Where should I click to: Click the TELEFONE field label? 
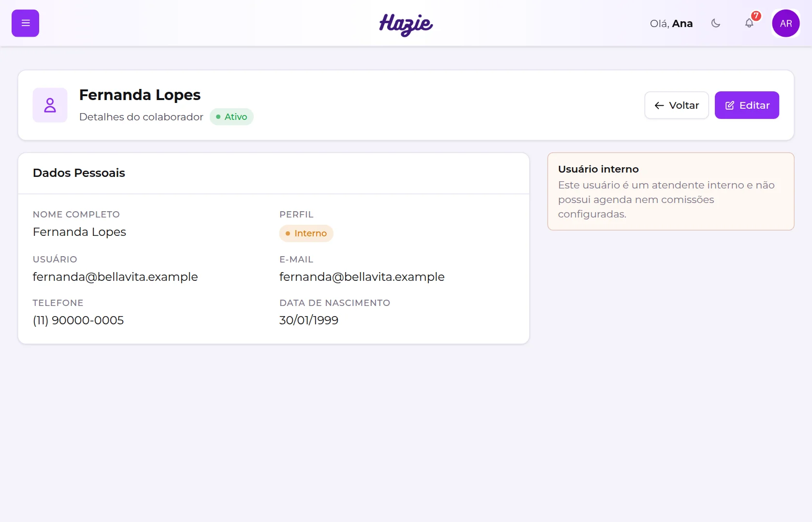click(58, 303)
